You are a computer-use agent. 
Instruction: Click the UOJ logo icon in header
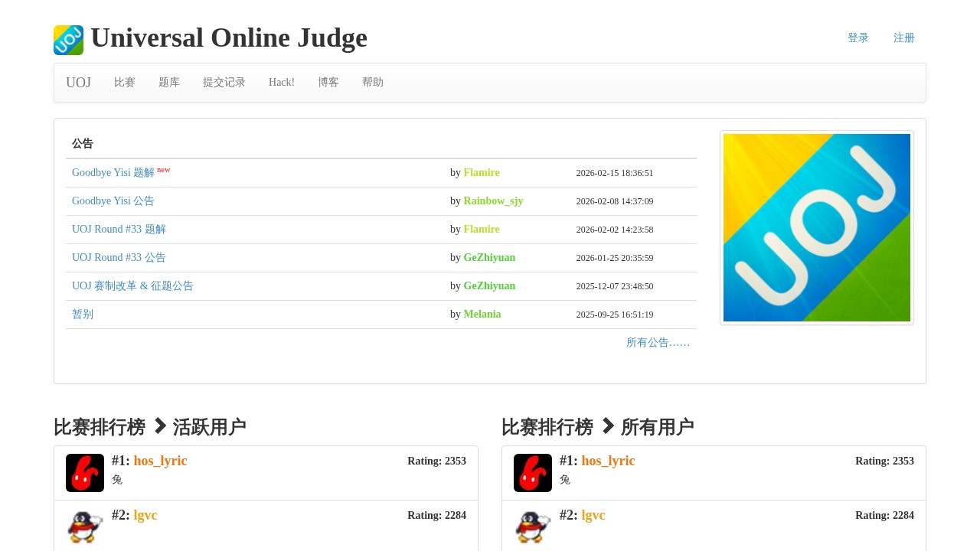(68, 40)
